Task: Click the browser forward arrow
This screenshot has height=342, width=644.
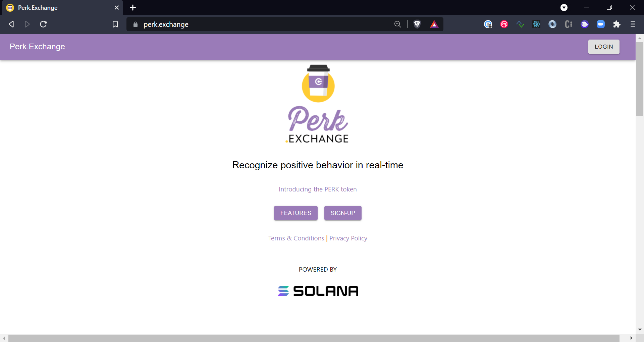Action: 27,24
